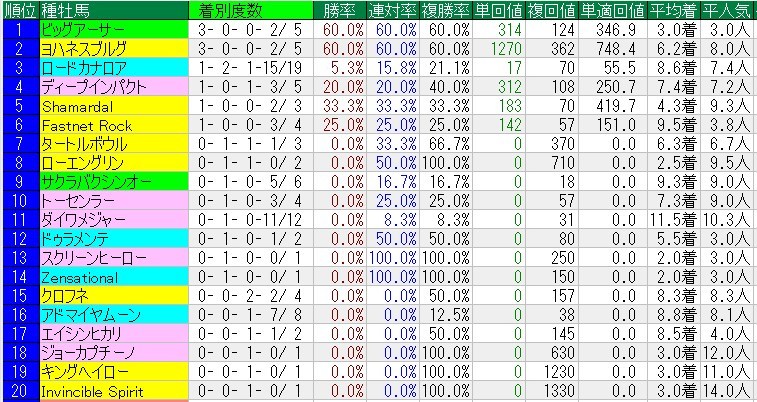Click the 順位 column header

(x=19, y=10)
